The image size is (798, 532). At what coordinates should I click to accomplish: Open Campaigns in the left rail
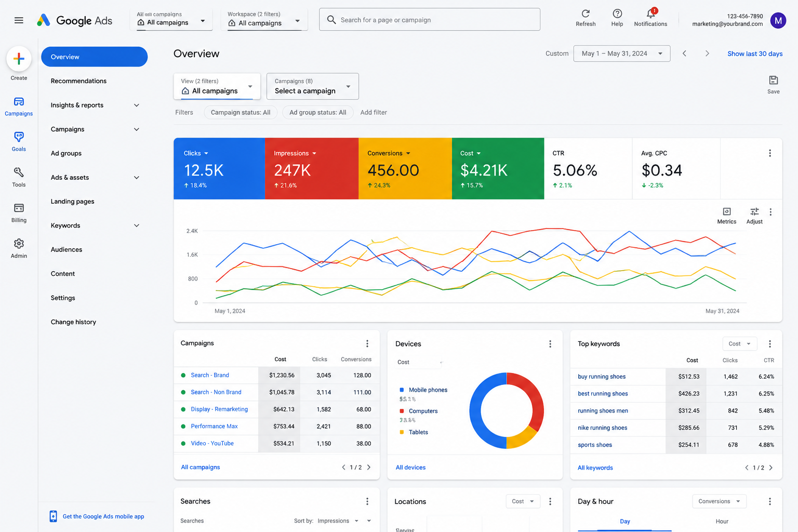19,106
